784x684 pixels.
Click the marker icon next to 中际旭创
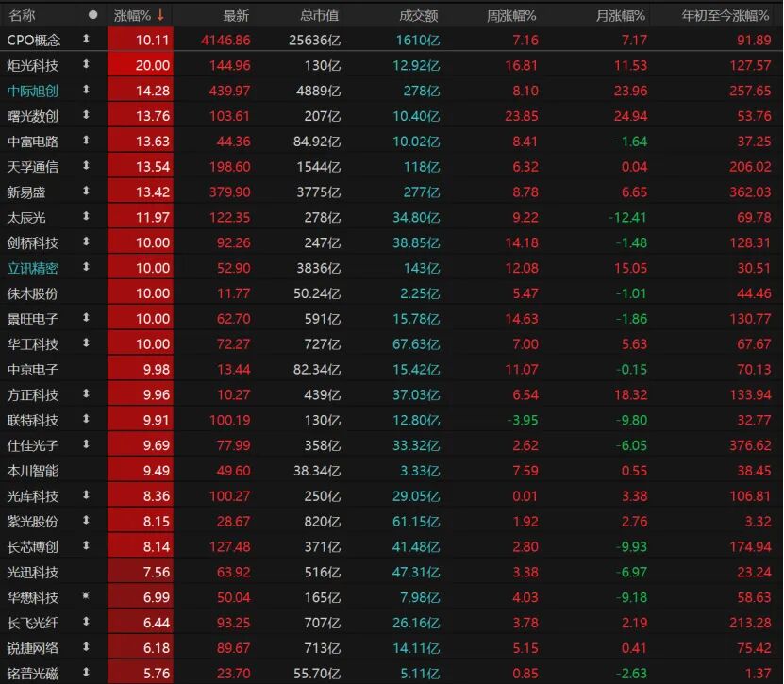(x=87, y=91)
